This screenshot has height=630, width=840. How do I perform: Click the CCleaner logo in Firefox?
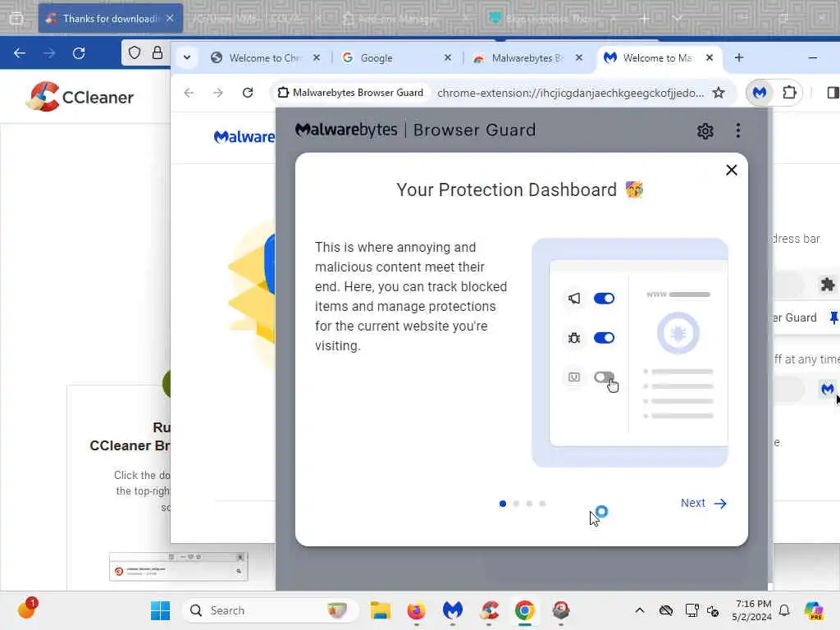80,97
